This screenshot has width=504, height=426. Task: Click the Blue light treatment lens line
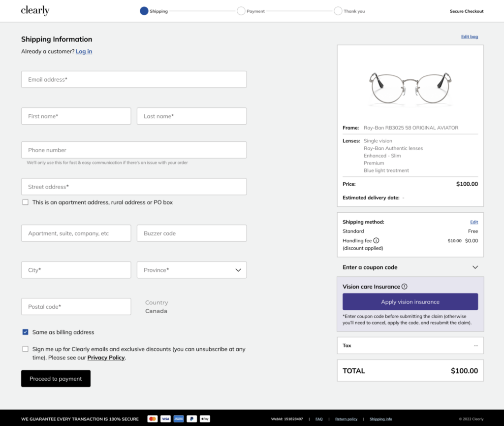386,170
